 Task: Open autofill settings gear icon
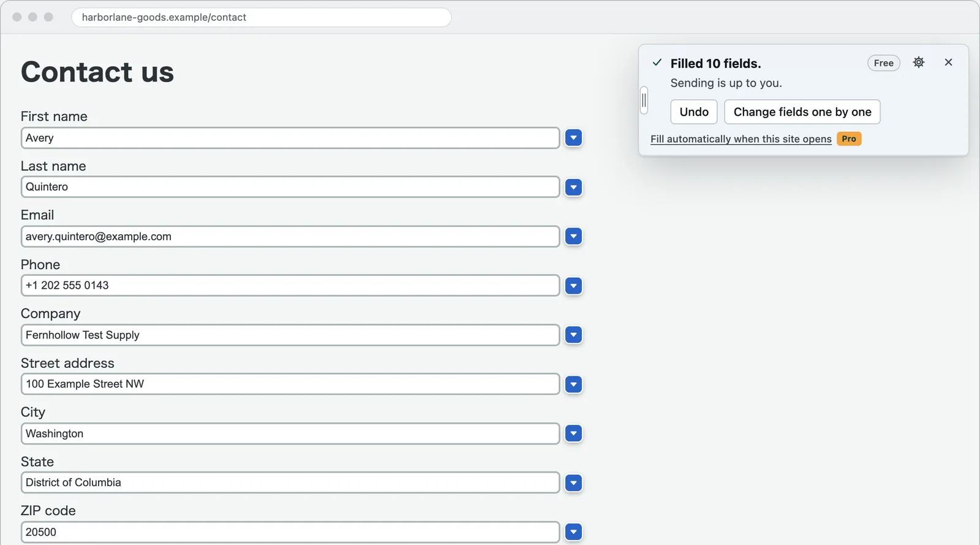point(919,63)
